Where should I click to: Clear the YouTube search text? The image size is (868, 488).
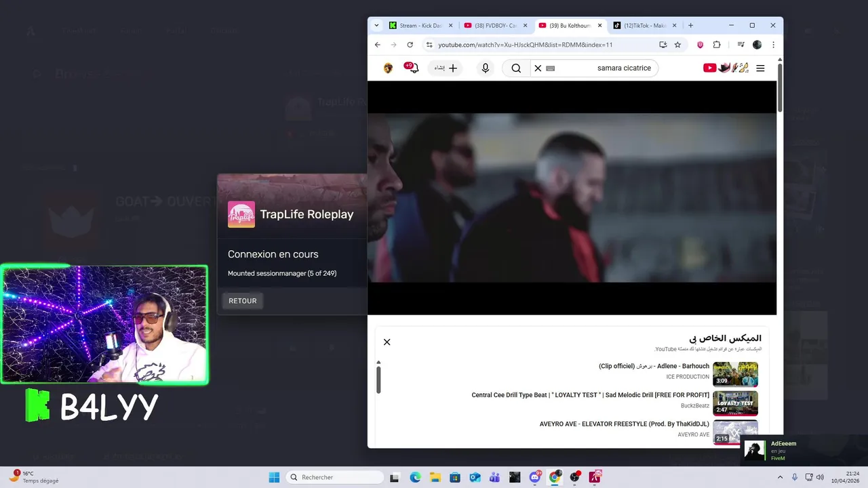[538, 68]
